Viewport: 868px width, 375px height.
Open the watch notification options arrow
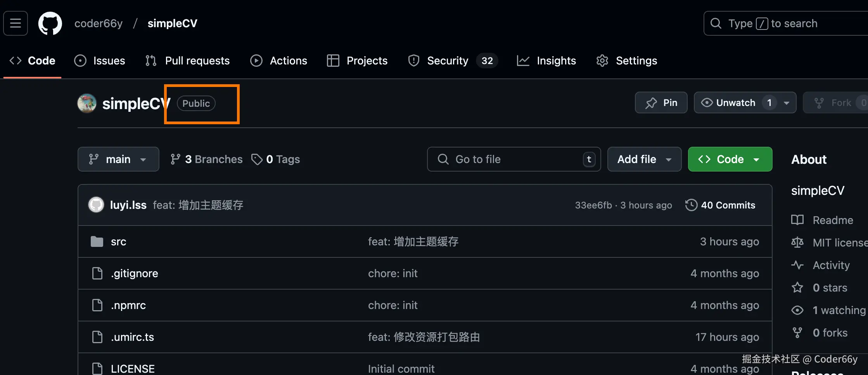[787, 103]
